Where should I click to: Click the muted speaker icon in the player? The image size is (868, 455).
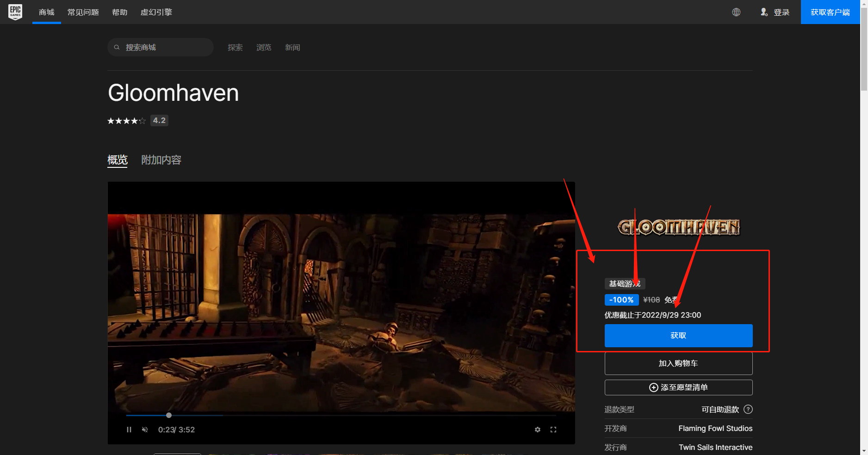[x=145, y=430]
